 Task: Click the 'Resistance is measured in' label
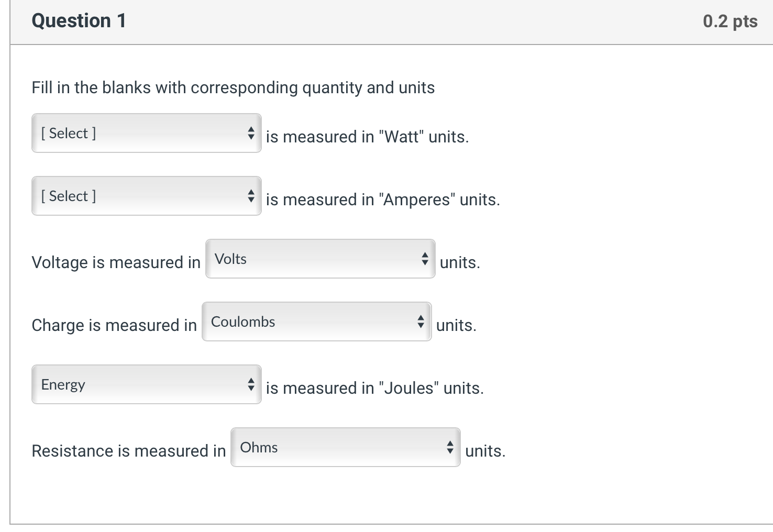click(128, 451)
